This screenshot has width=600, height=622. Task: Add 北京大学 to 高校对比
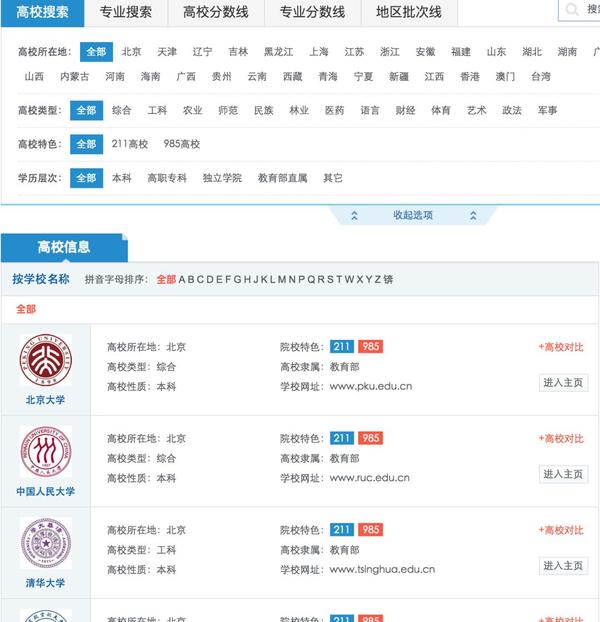pos(561,347)
